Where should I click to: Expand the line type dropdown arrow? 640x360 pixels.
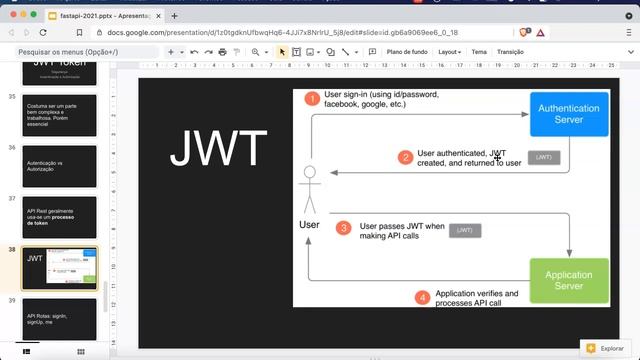click(356, 52)
